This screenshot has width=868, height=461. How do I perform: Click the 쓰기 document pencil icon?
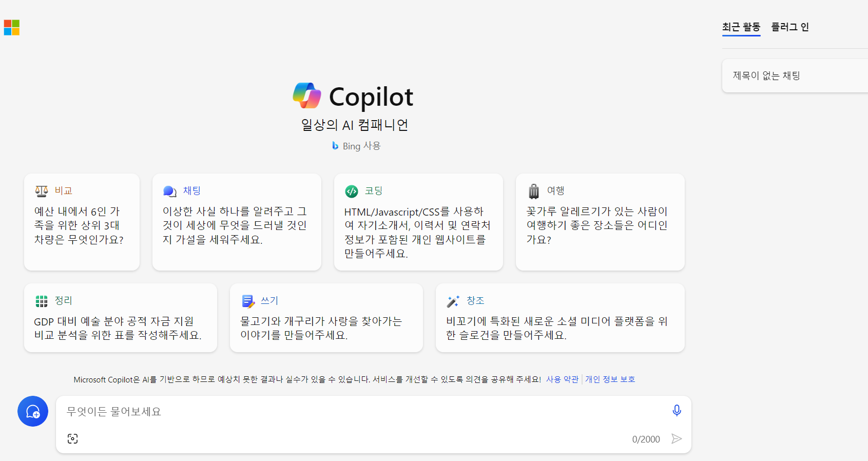coord(248,301)
